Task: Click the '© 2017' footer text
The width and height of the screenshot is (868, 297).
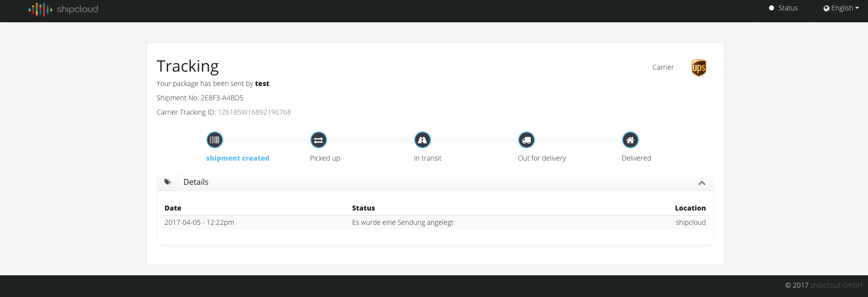Action: pos(796,285)
